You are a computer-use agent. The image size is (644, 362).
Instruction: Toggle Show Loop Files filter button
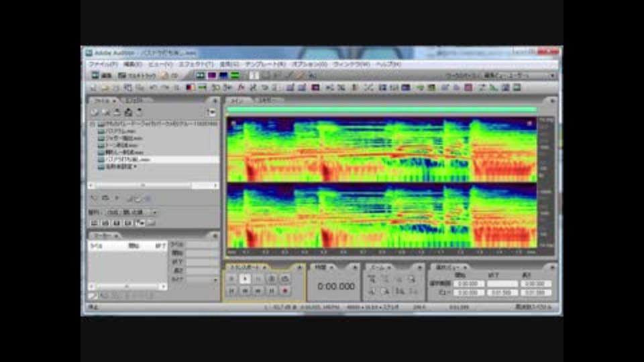(105, 223)
